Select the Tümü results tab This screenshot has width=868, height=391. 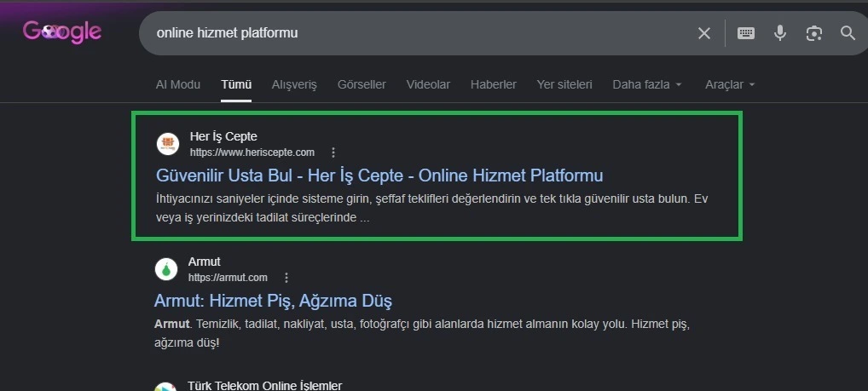(x=236, y=84)
